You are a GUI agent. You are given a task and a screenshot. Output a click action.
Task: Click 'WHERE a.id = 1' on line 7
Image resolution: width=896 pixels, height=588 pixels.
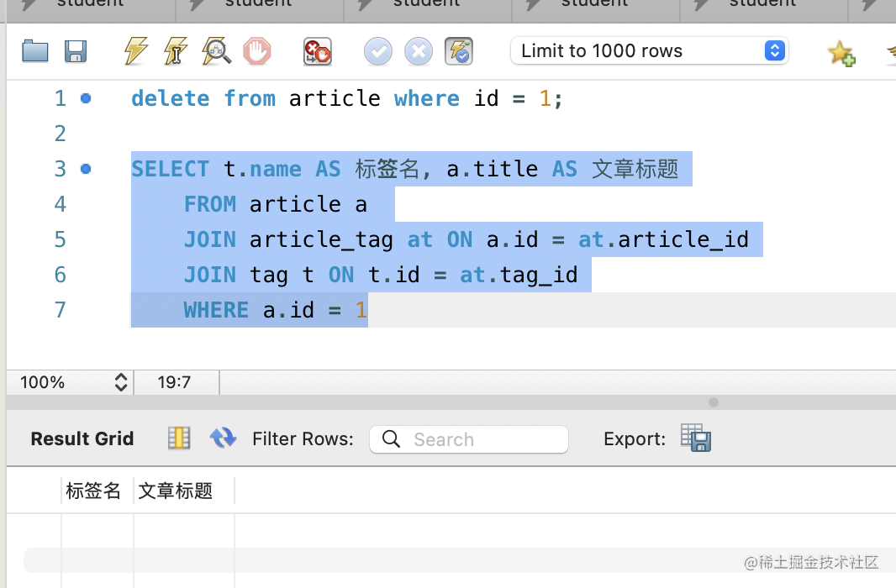[276, 311]
